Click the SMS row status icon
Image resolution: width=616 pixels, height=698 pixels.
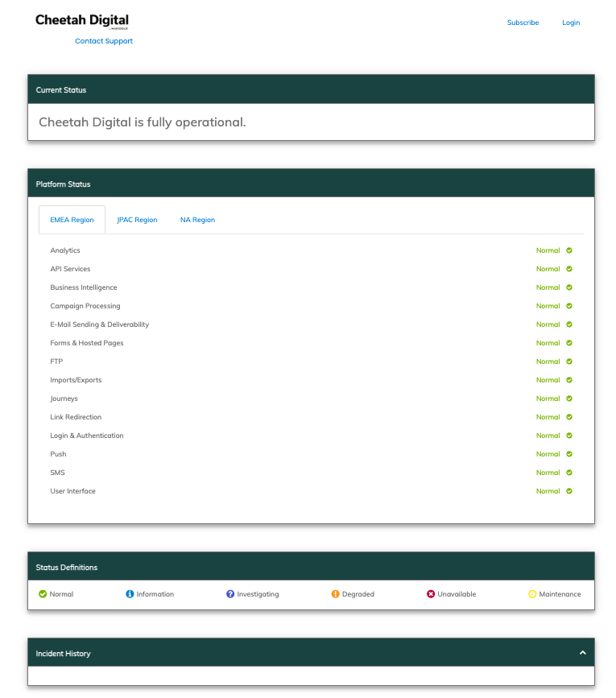click(x=569, y=473)
